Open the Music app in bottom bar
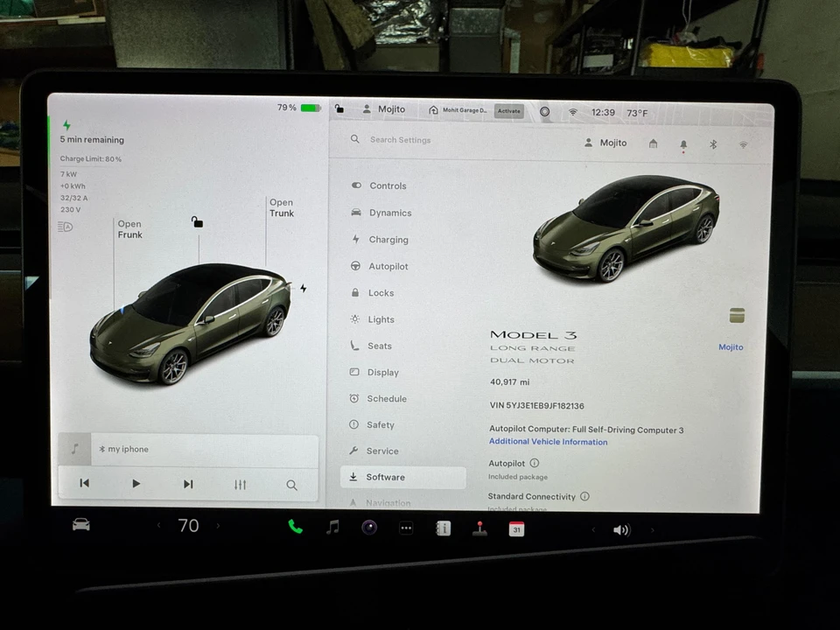The height and width of the screenshot is (630, 840). (332, 527)
